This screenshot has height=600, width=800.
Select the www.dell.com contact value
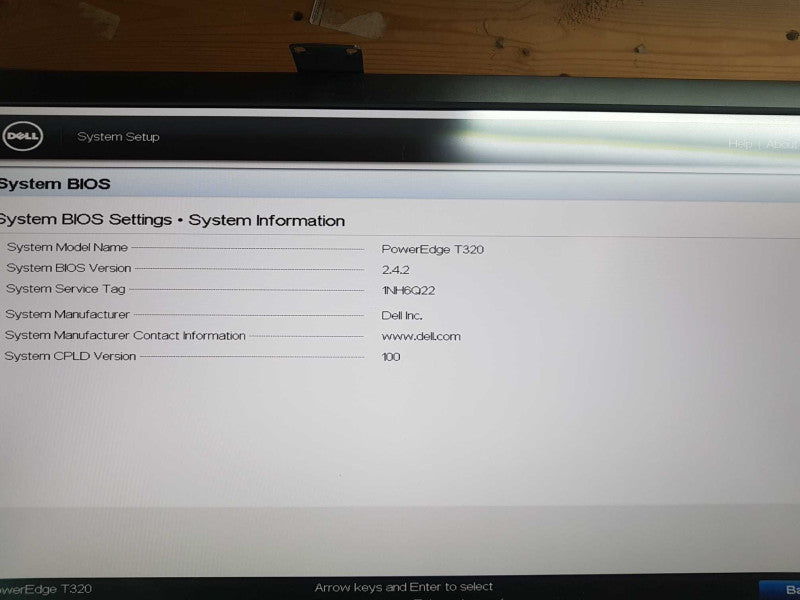pos(421,336)
